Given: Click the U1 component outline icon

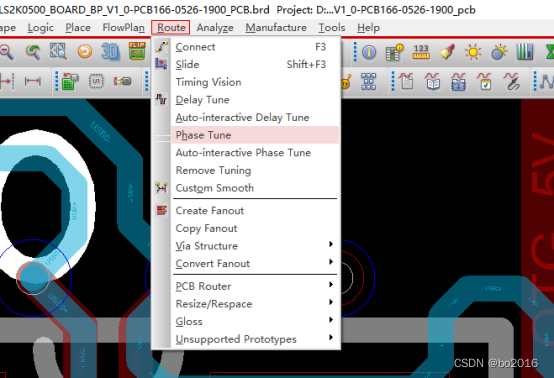Looking at the screenshot, I should point(96,82).
